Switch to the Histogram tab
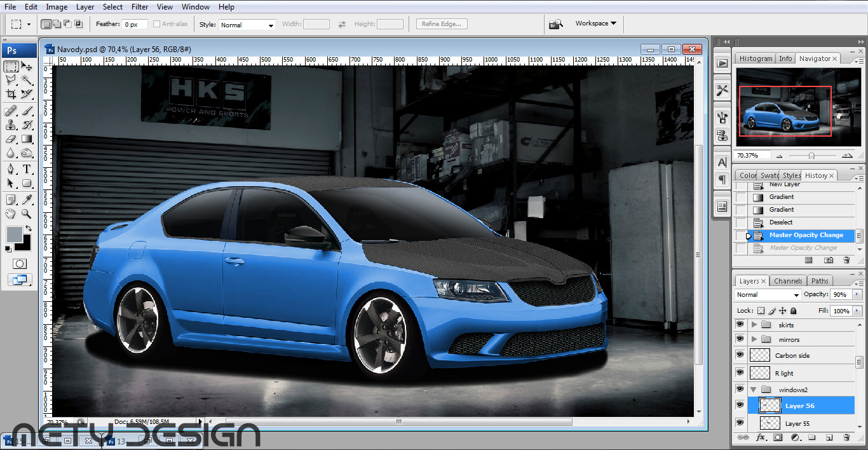 pyautogui.click(x=756, y=58)
